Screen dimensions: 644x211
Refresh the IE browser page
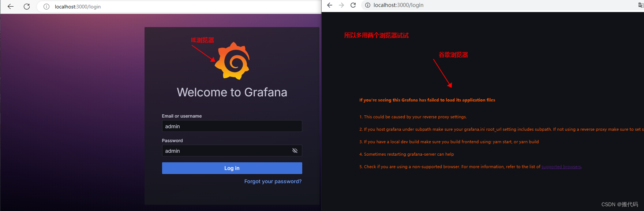27,7
